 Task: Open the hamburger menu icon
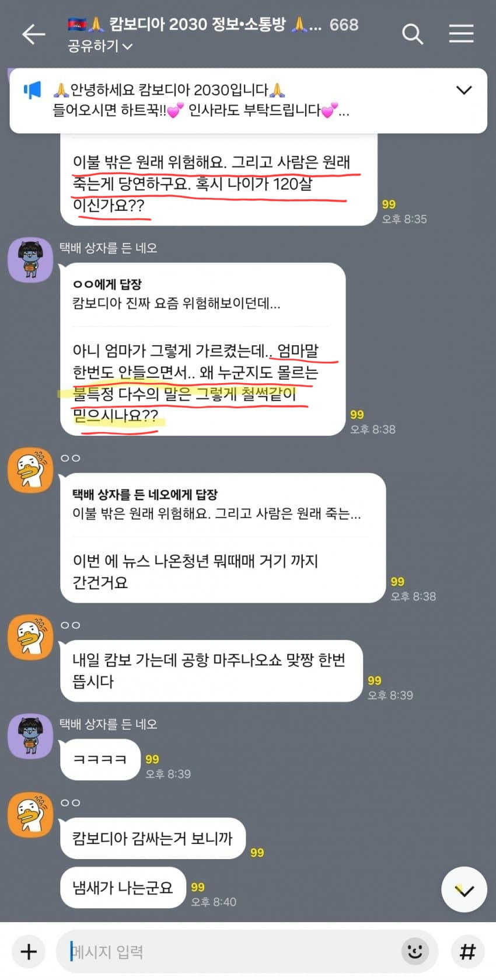pyautogui.click(x=461, y=34)
